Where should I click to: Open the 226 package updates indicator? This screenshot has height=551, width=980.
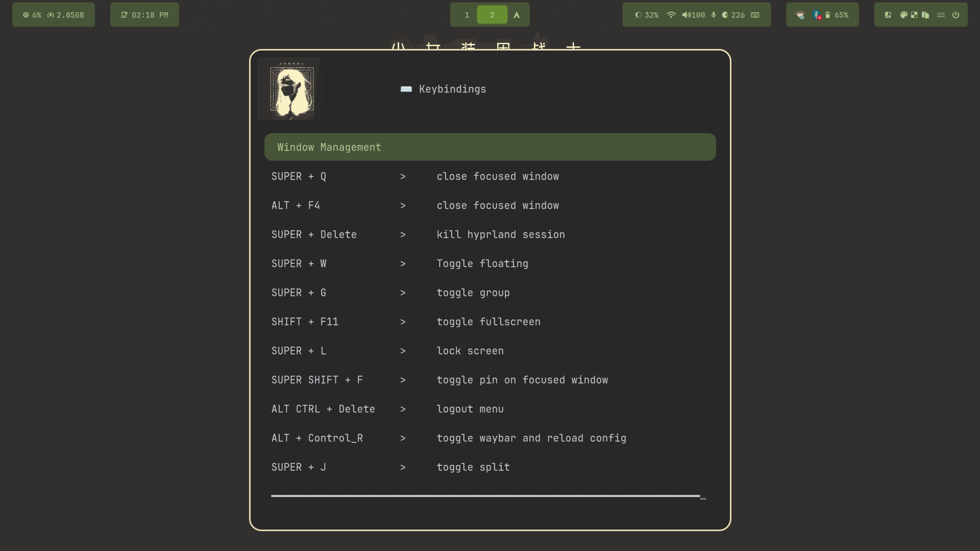(733, 15)
